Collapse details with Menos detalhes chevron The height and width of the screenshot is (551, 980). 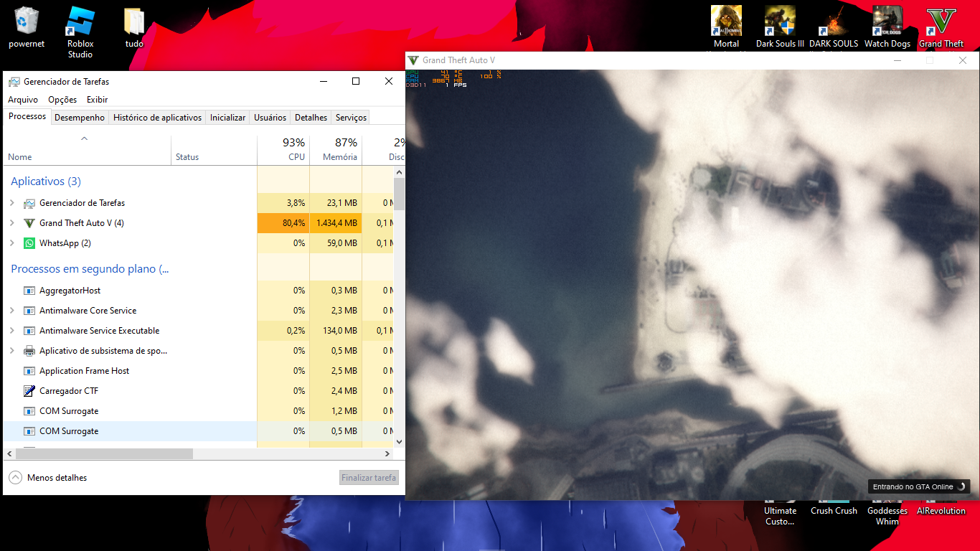pyautogui.click(x=15, y=477)
